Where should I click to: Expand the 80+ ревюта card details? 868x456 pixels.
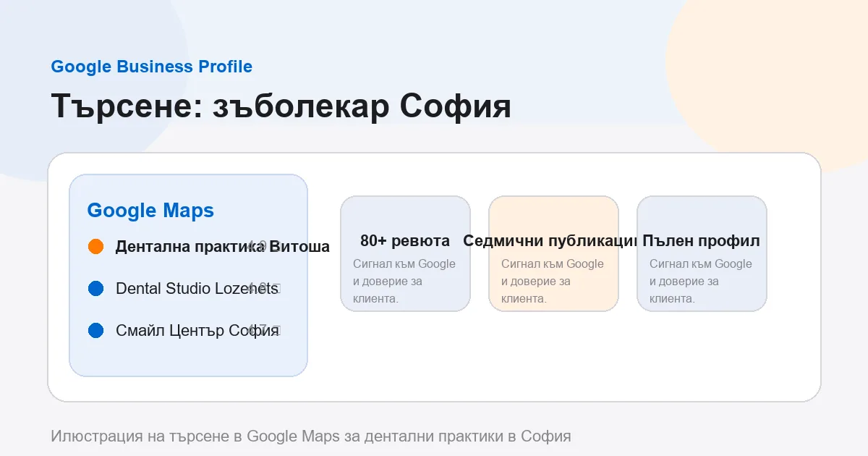(405, 253)
